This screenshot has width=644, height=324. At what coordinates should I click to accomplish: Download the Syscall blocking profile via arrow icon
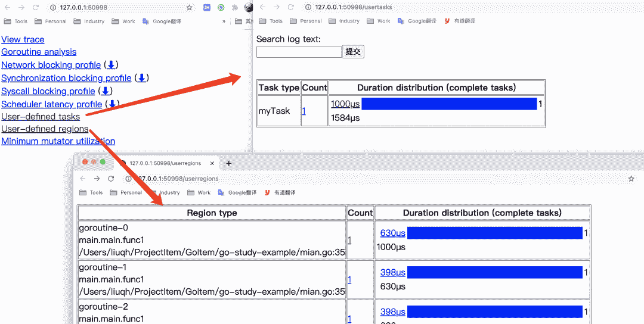click(105, 91)
